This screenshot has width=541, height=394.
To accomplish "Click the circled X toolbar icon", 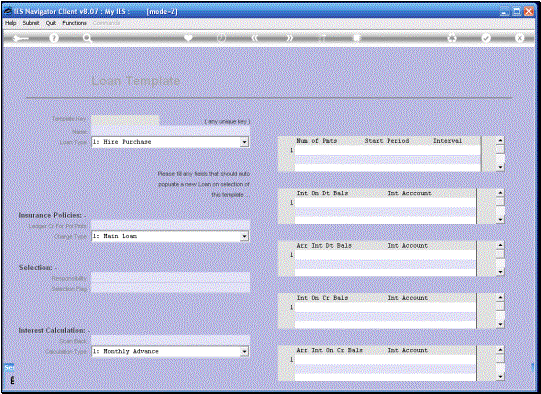I will coord(520,38).
